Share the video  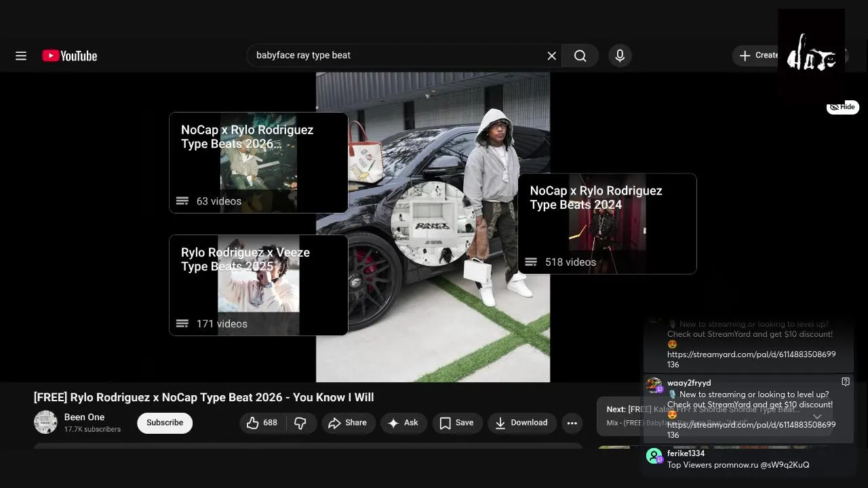(x=347, y=423)
